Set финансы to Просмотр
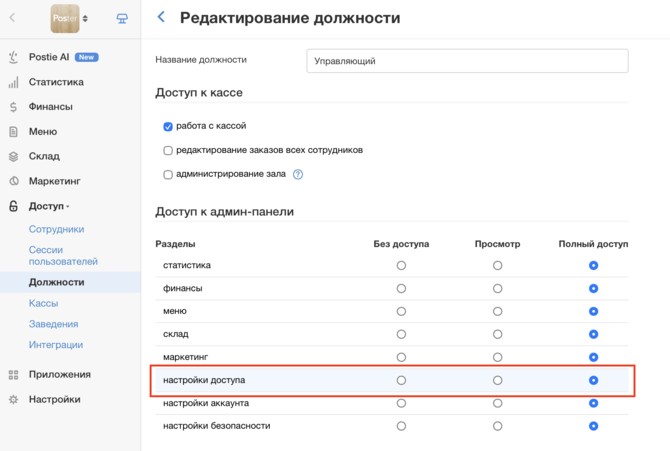 (x=497, y=289)
